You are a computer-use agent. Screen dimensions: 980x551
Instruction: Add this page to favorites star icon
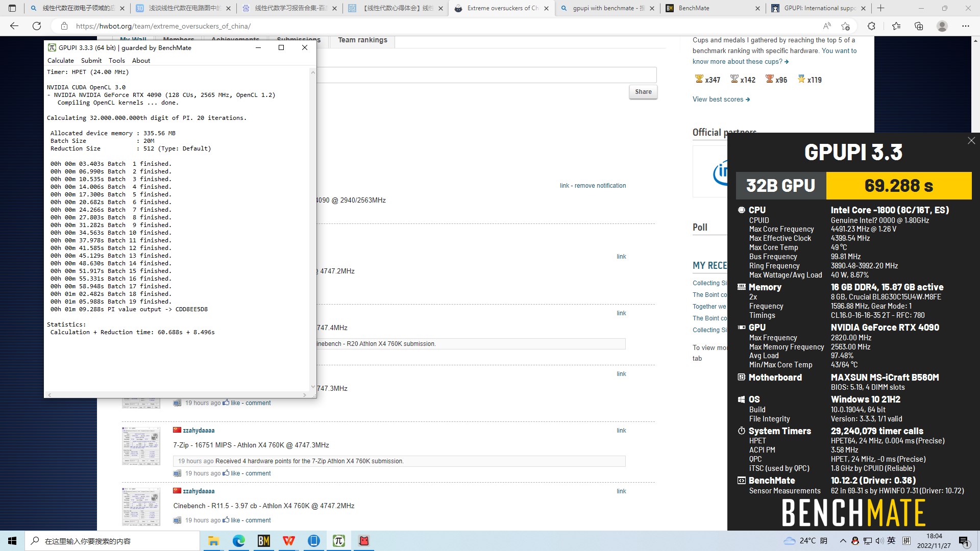click(x=846, y=26)
